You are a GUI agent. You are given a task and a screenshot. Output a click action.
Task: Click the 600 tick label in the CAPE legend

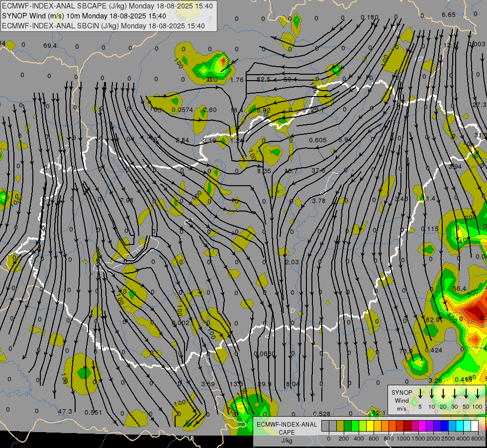374,439
